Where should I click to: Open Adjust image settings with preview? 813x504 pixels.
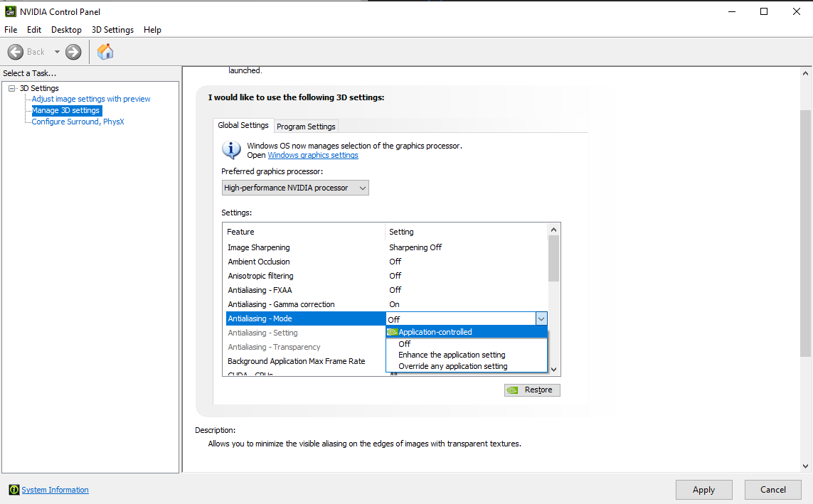pyautogui.click(x=91, y=99)
